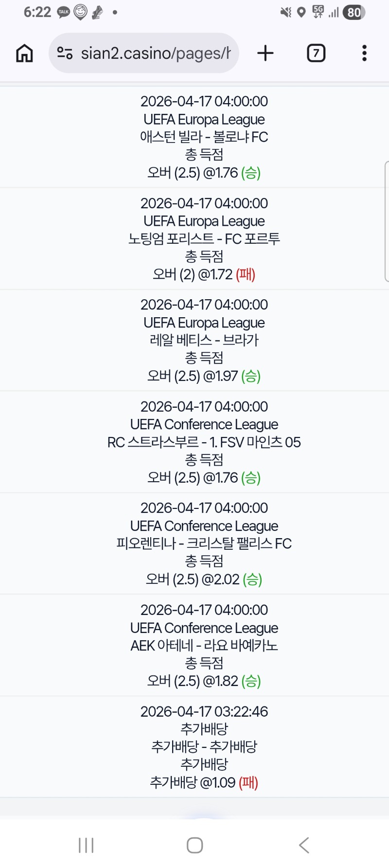
Task: Tap the page scrollbar on right edge
Action: pos(387,221)
